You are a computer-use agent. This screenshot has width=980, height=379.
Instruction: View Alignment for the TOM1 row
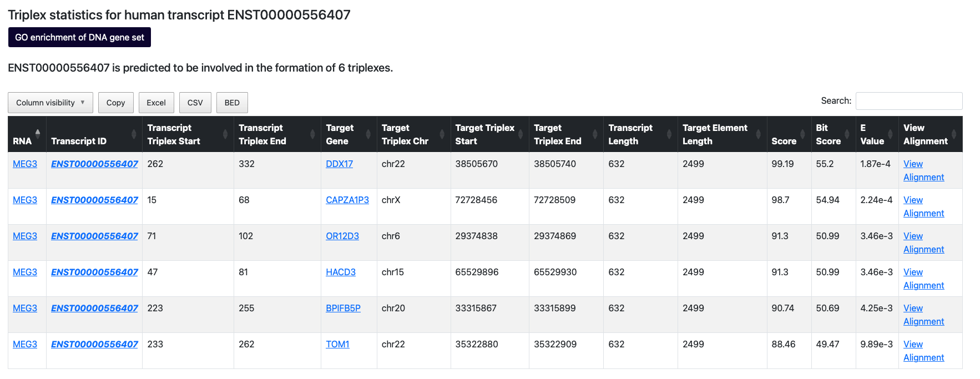click(x=923, y=351)
